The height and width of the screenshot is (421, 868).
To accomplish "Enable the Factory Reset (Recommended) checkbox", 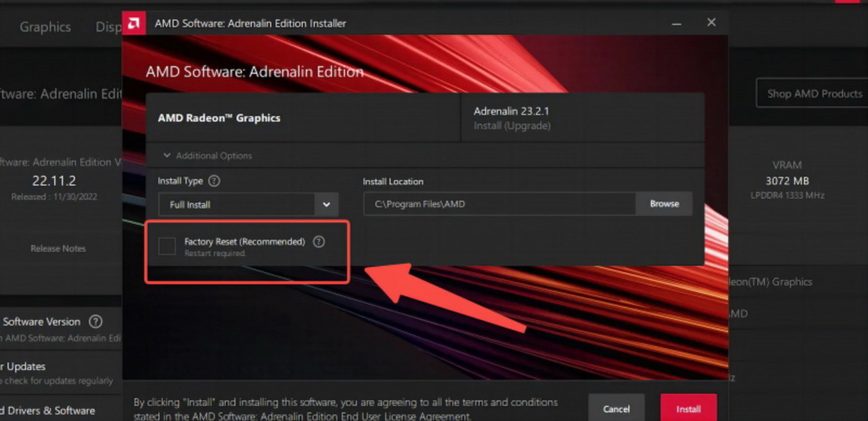I will tap(167, 246).
